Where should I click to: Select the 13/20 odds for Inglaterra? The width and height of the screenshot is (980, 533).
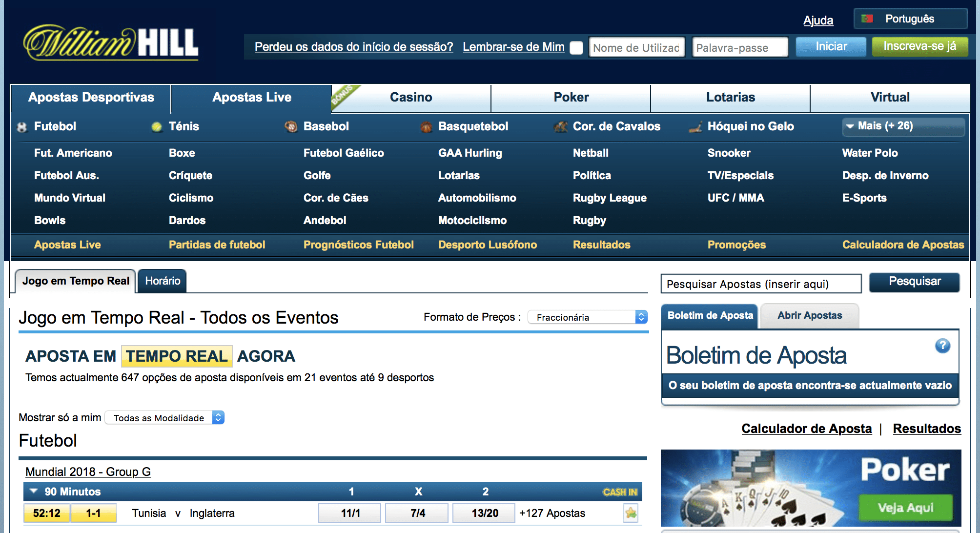[x=484, y=513]
